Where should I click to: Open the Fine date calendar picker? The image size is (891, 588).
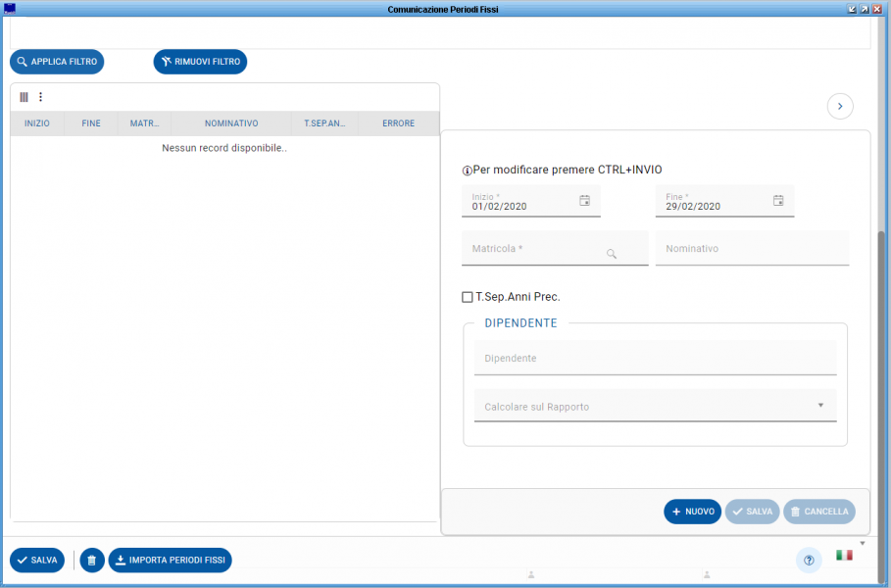tap(778, 200)
